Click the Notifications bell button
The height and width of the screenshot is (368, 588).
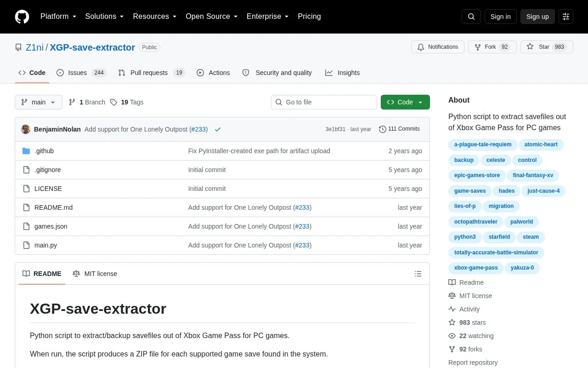[x=438, y=47]
